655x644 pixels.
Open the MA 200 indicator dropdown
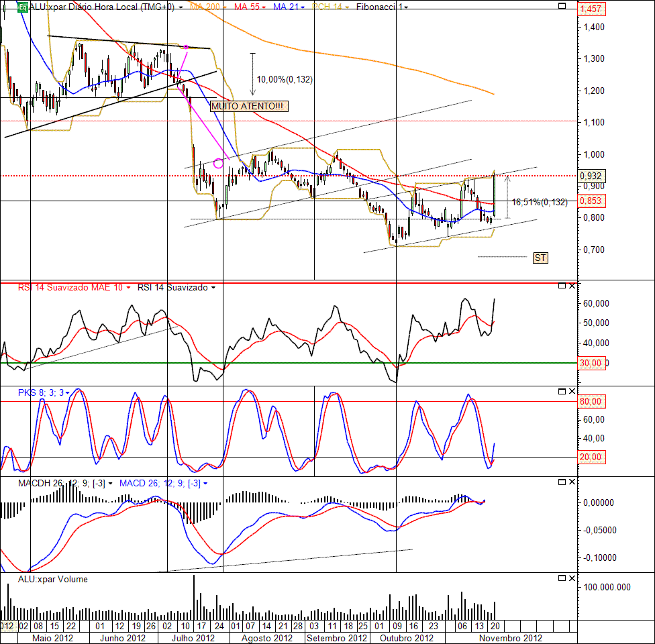225,7
